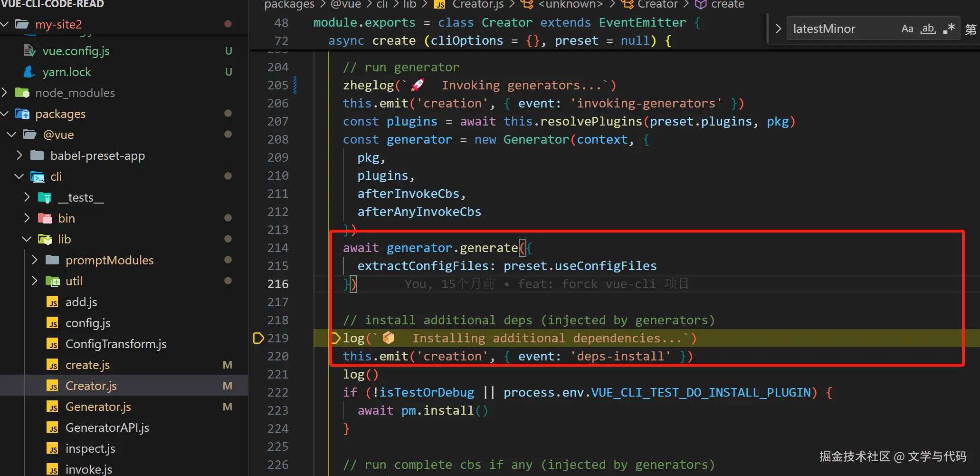Click the JS icon beside config.js

click(52, 323)
